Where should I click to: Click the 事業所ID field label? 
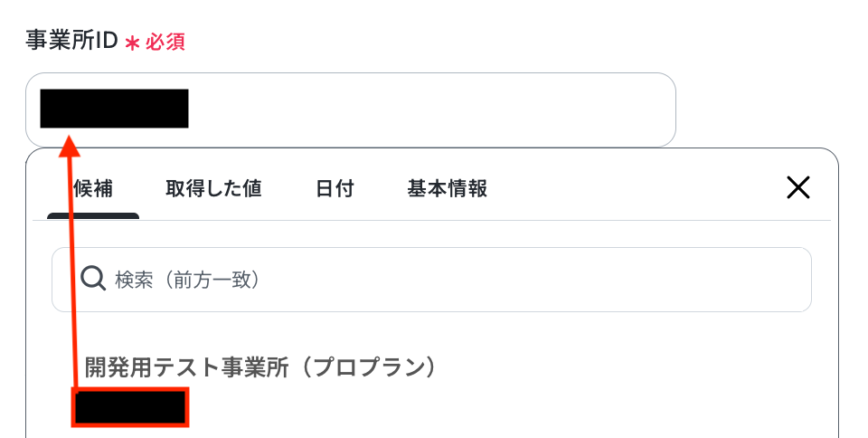click(x=71, y=41)
